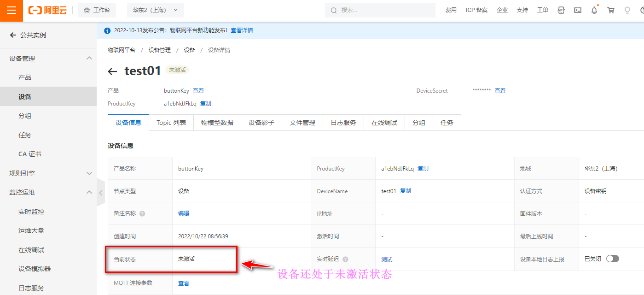The image size is (644, 295).
Task: Open 产品 in the sidebar
Action: click(x=25, y=77)
